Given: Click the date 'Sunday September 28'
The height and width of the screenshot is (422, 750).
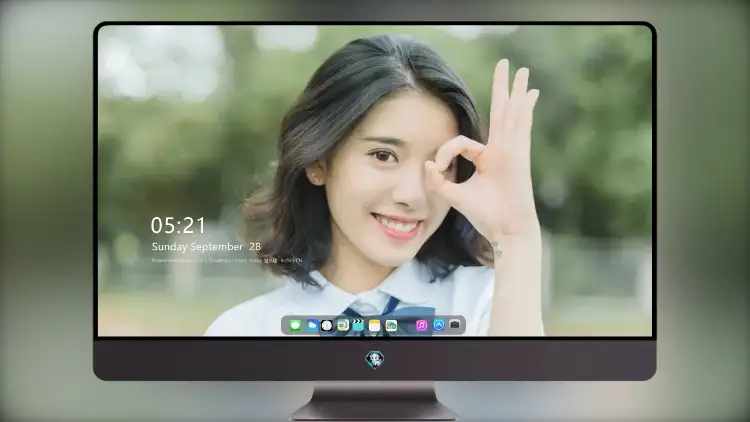Looking at the screenshot, I should (206, 247).
